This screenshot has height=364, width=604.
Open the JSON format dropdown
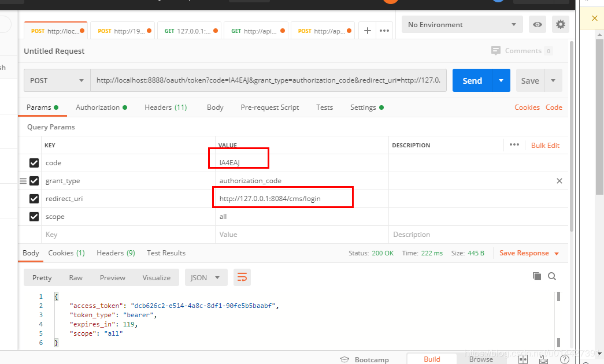pos(206,277)
